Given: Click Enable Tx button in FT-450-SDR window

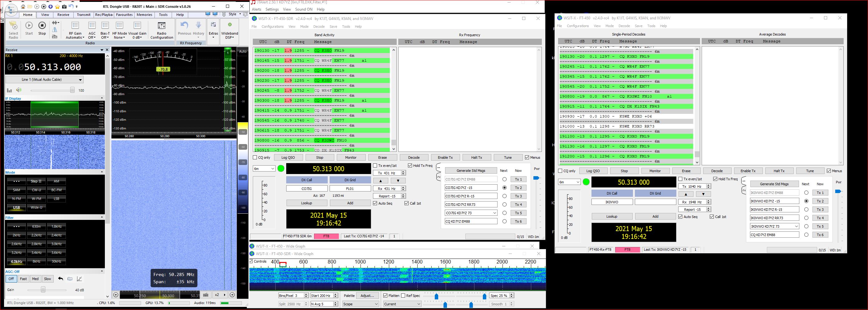Looking at the screenshot, I should [x=445, y=157].
